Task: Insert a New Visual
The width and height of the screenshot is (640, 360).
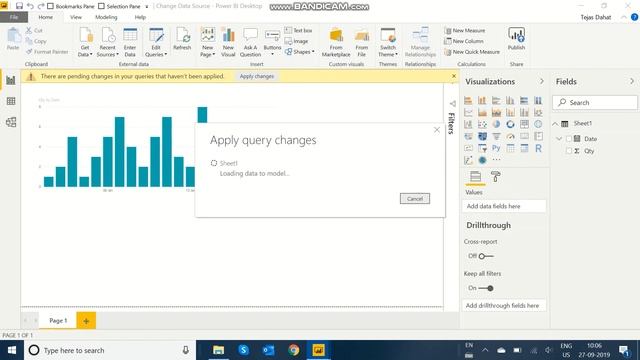Action: (x=228, y=42)
